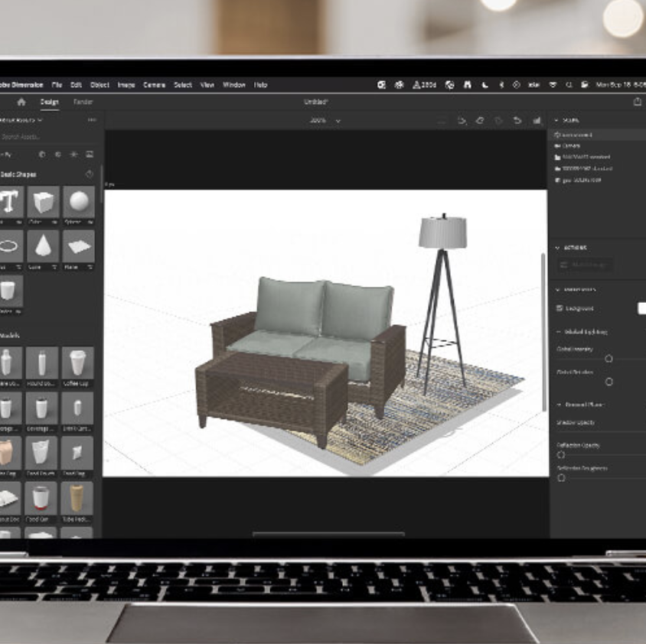The width and height of the screenshot is (646, 644).
Task: Switch to the Design tab
Action: (50, 102)
